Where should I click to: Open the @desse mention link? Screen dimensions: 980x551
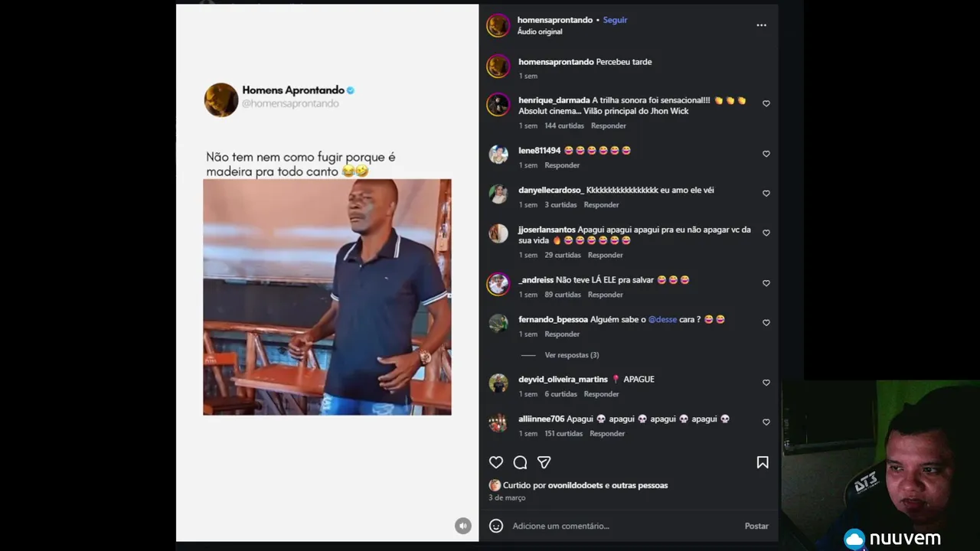tap(662, 319)
